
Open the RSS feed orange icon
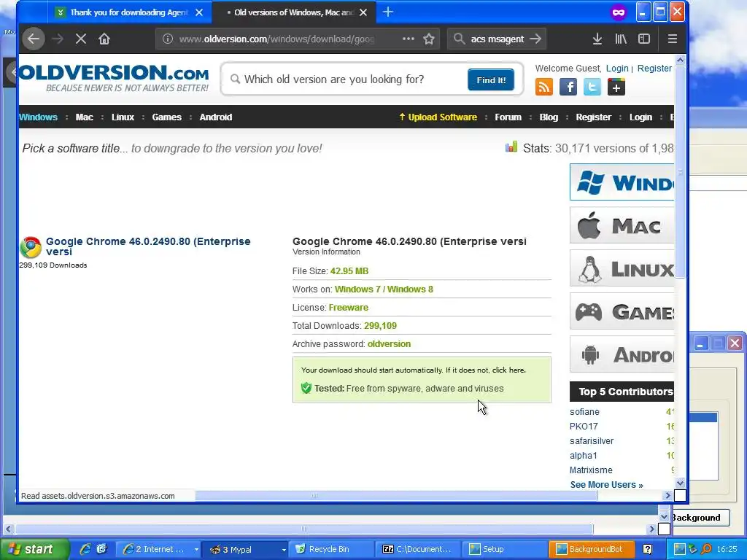point(544,87)
